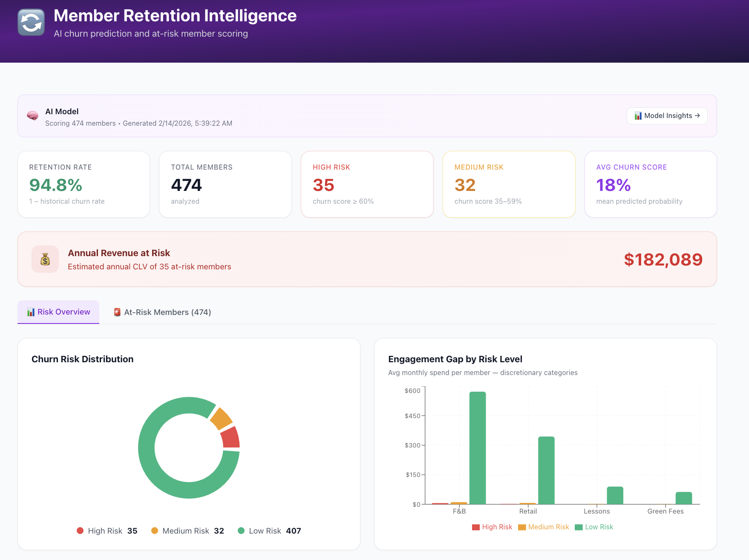
Task: Click the F&B Low Risk bar in the chart
Action: coord(477,447)
